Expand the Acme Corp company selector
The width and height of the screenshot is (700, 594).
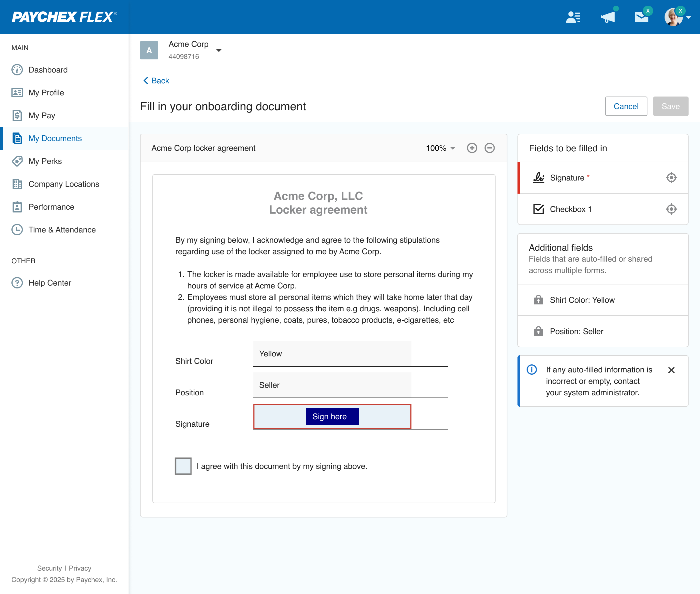point(219,51)
